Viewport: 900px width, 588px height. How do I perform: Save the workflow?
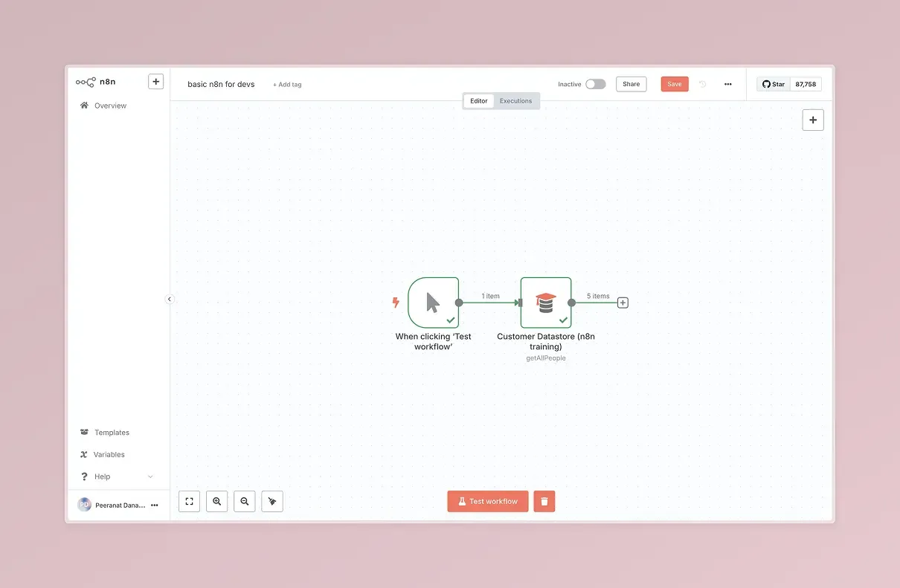pos(674,85)
